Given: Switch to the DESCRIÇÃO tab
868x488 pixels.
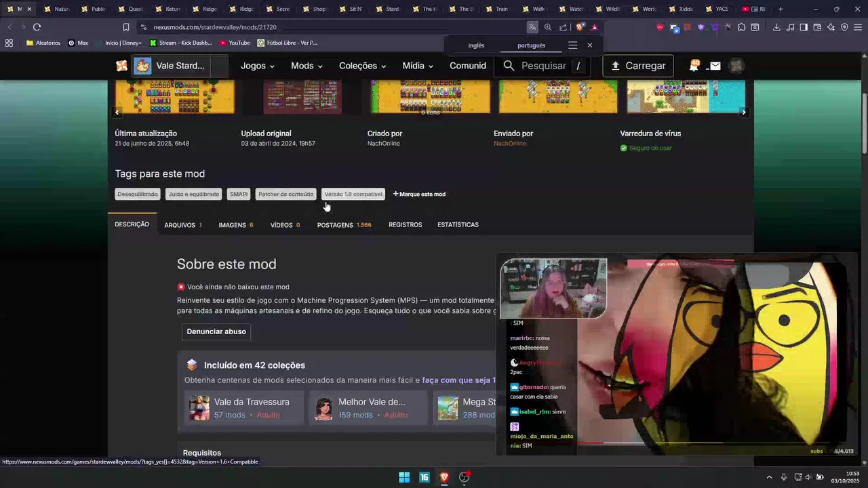Looking at the screenshot, I should (132, 224).
